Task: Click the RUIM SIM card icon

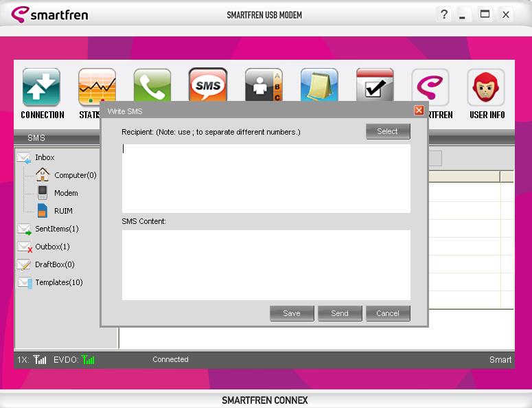Action: tap(43, 210)
